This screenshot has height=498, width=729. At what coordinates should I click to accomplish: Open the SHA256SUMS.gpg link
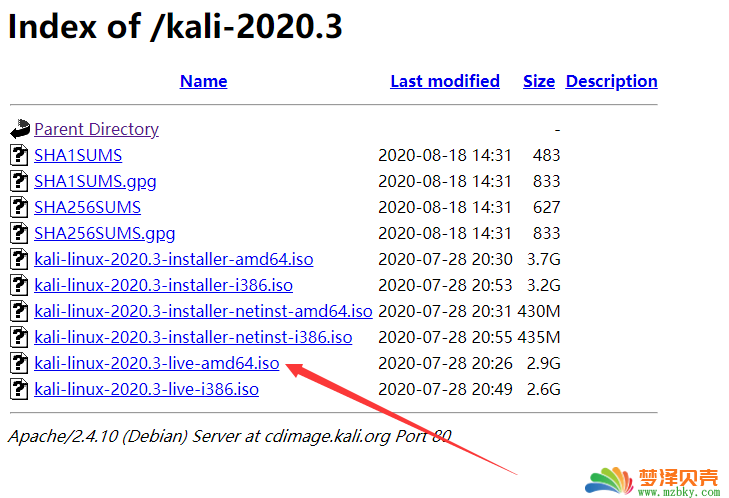(x=105, y=234)
